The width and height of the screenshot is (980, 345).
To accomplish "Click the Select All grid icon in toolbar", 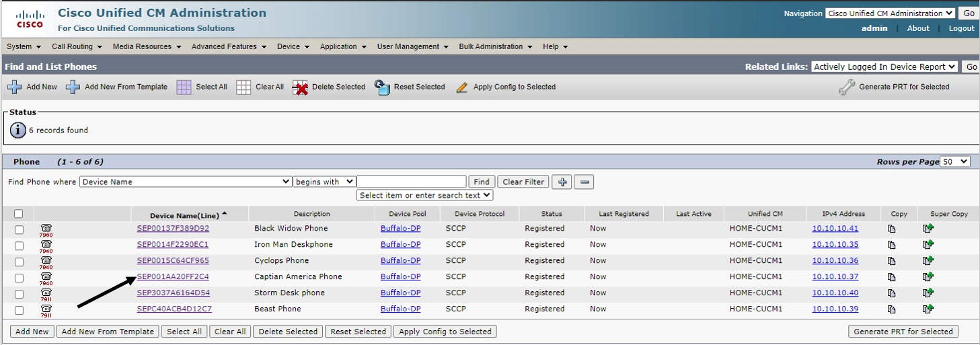I will click(x=184, y=87).
